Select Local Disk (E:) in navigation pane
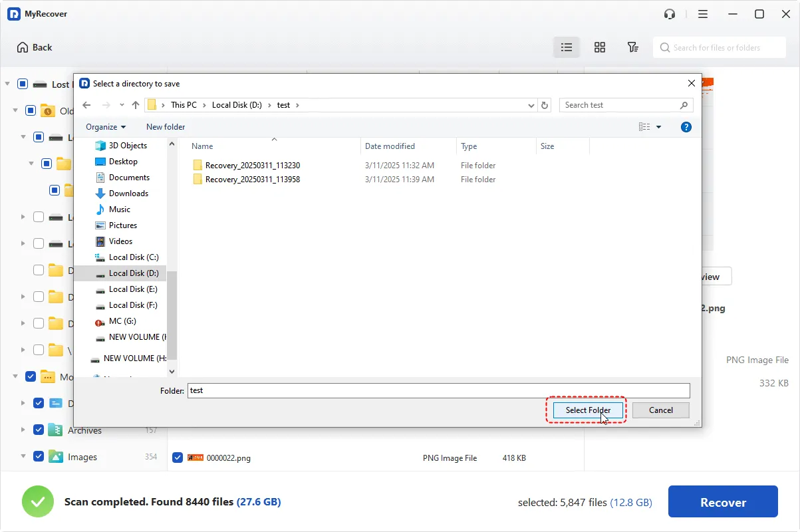Viewport: 800px width, 532px height. 132,289
